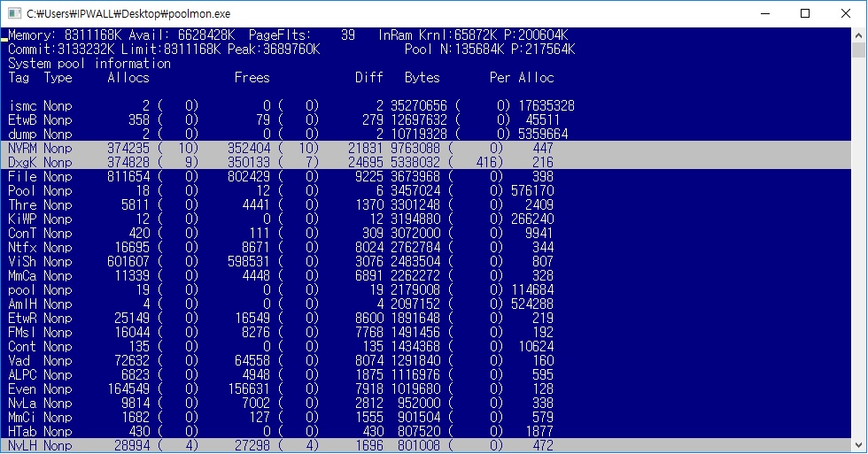The image size is (868, 454).
Task: Select the 'Even' tag row
Action: tap(426, 389)
